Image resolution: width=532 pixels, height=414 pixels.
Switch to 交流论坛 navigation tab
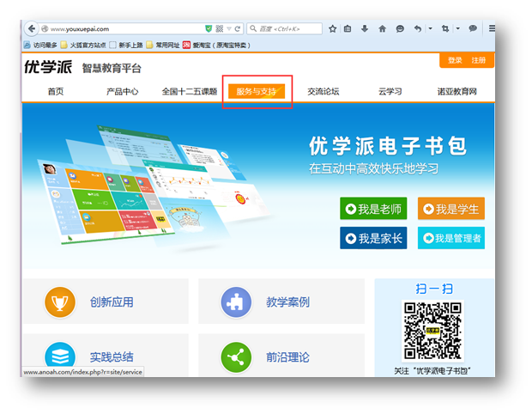[323, 91]
